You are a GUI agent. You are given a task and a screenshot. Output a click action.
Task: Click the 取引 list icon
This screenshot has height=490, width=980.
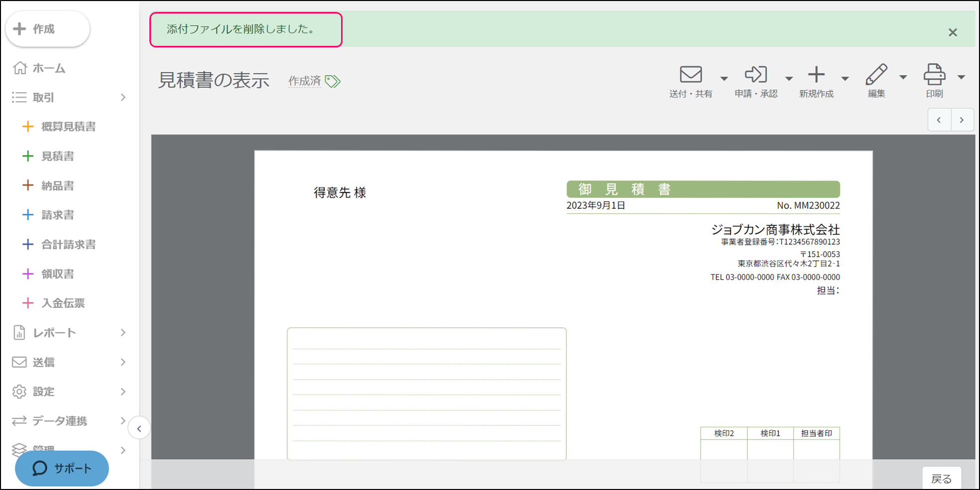tap(19, 98)
